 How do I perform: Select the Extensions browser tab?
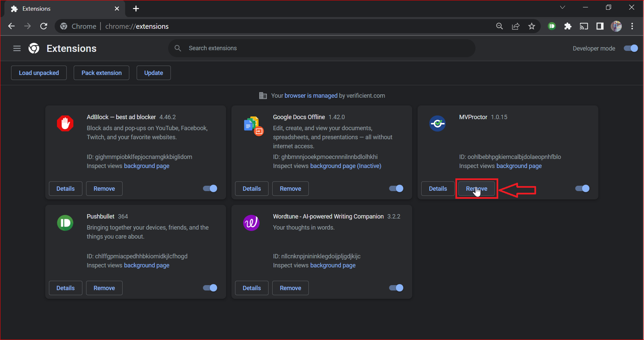pyautogui.click(x=65, y=9)
